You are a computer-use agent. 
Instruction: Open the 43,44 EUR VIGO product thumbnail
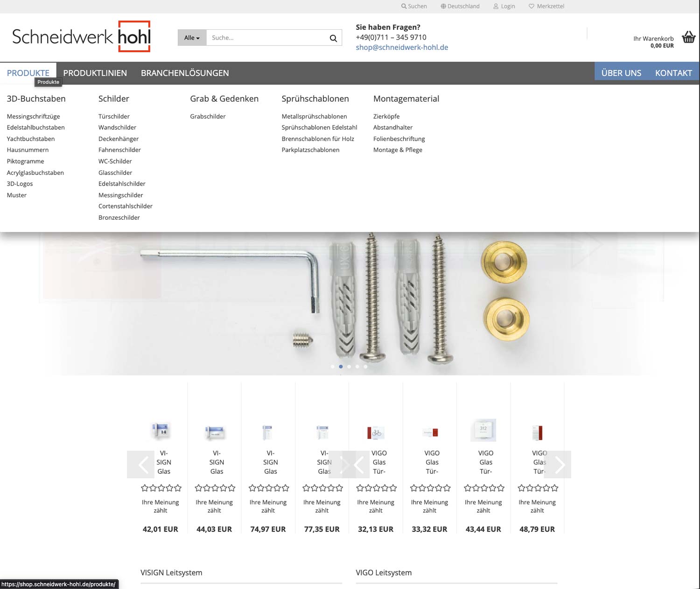click(x=483, y=430)
